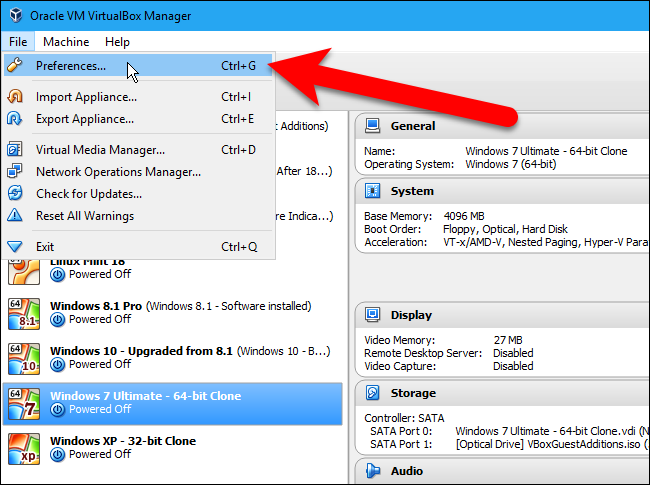The height and width of the screenshot is (485, 650).
Task: Click the Network Operations Manager icon
Action: pos(15,171)
